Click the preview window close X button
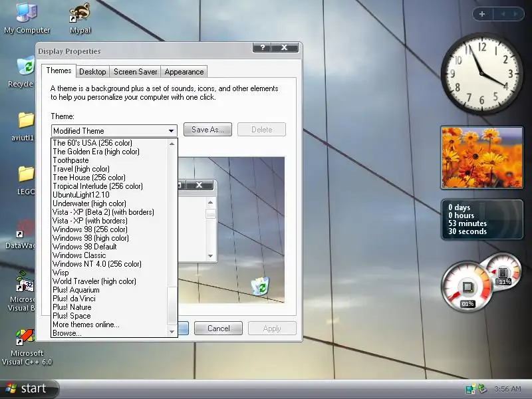Viewport: 532px width, 399px height. point(199,185)
